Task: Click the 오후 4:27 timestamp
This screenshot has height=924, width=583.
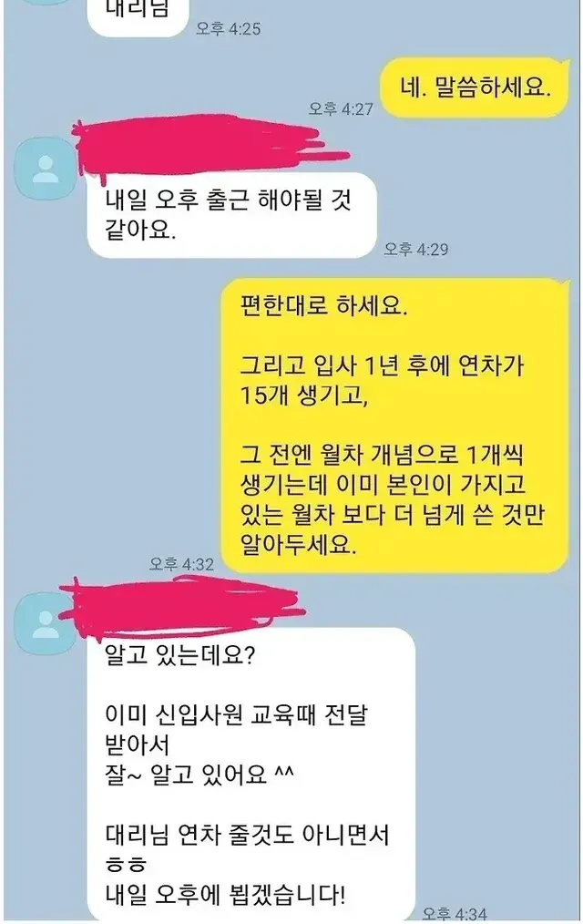Action: pyautogui.click(x=341, y=108)
